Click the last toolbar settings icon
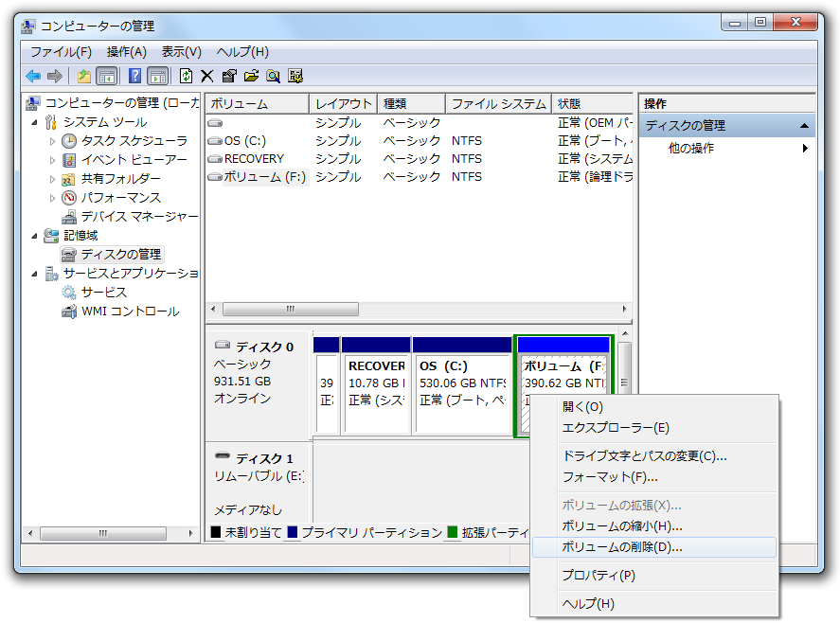 pos(295,76)
